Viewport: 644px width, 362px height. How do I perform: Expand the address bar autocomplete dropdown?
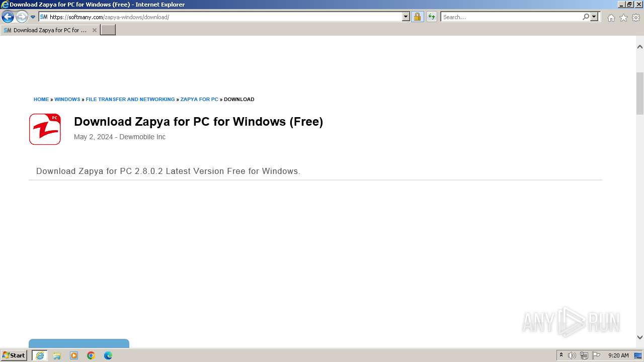[406, 17]
